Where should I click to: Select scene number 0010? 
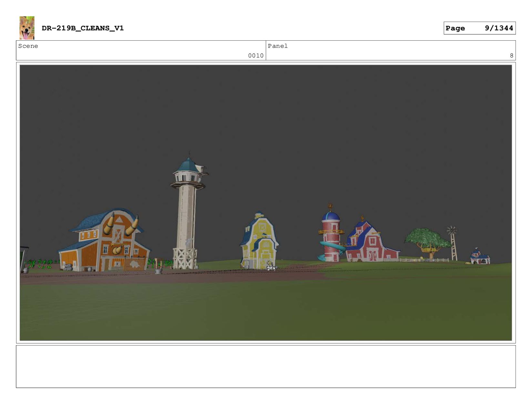tap(256, 56)
